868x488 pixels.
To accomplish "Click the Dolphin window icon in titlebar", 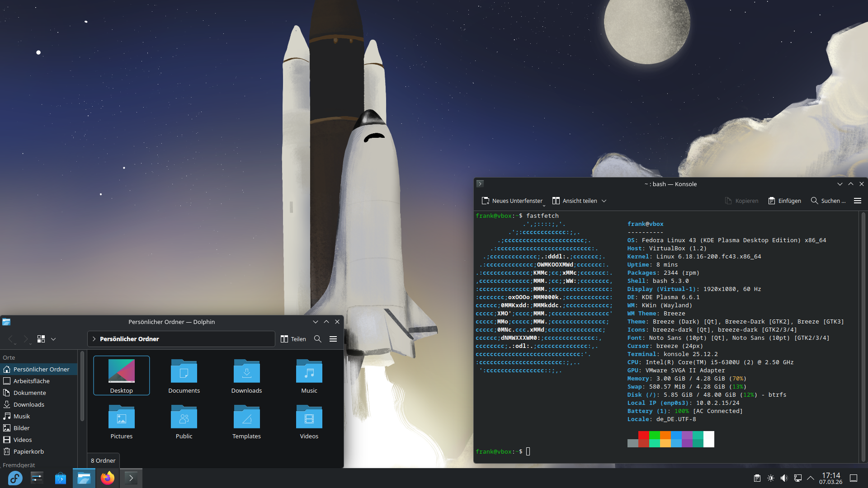I will 6,322.
